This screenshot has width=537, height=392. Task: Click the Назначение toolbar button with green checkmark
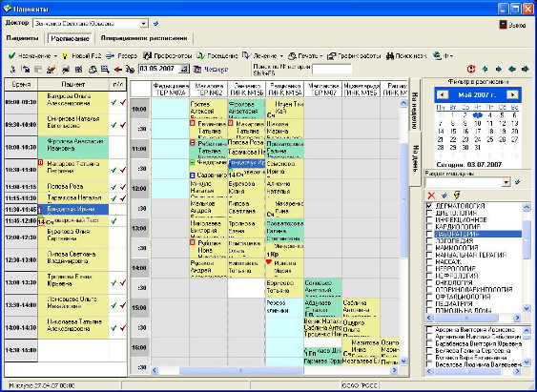coord(31,56)
